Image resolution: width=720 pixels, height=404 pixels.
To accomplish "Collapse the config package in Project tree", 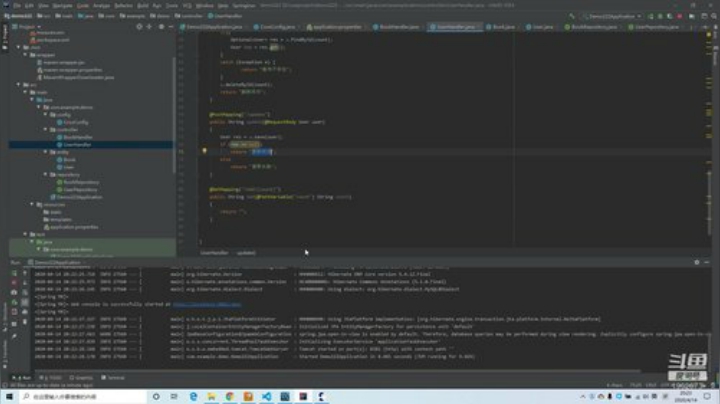I will (45, 115).
